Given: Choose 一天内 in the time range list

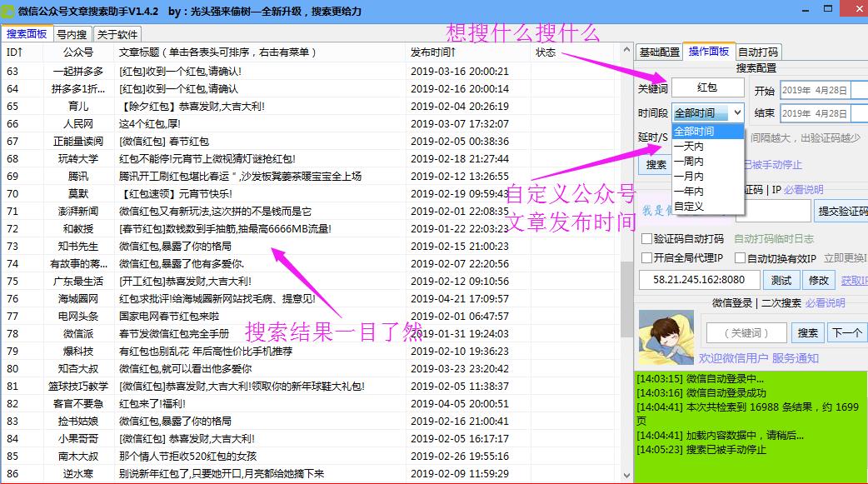Looking at the screenshot, I should coord(707,146).
